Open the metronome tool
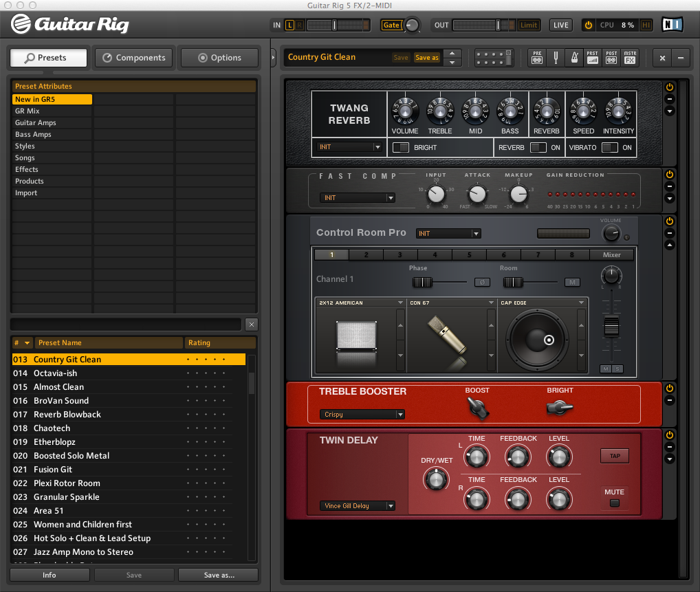 (575, 58)
